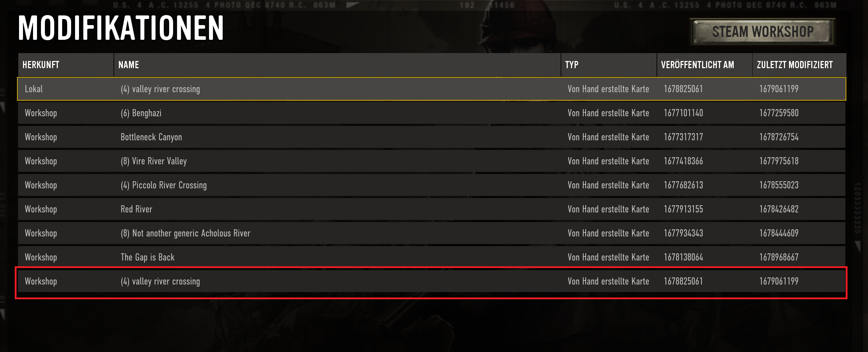Open the Steam Workshop button
Viewport: 868px width, 352px height.
pyautogui.click(x=762, y=32)
